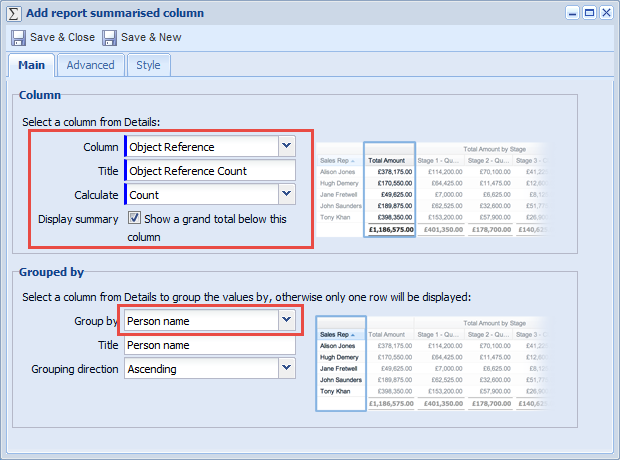Screen dimensions: 620x460
Task: Click the Object Reference column combo box
Action: pos(210,146)
